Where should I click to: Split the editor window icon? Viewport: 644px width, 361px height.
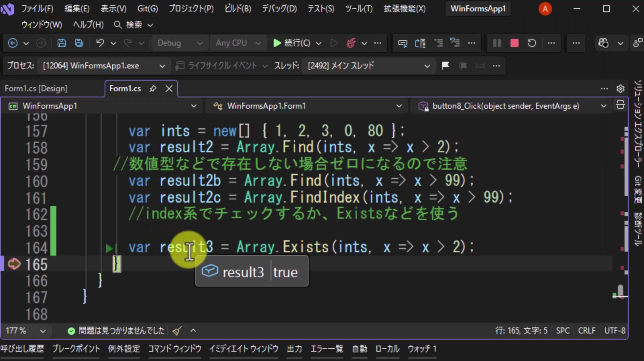[621, 105]
